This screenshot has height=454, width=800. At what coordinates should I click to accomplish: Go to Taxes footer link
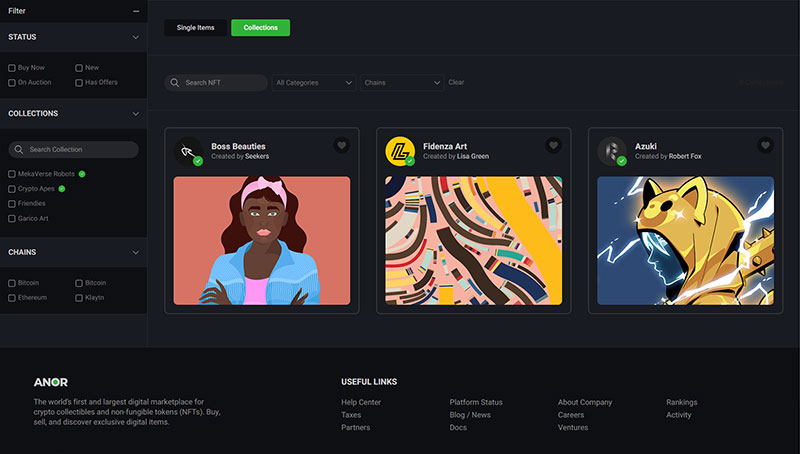(351, 415)
